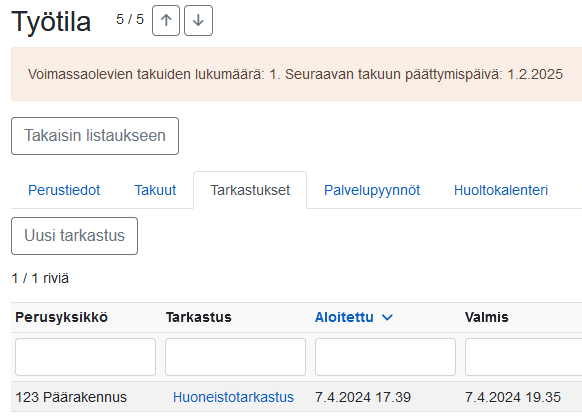
Task: Open the Perustiedot tab
Action: coord(64,190)
